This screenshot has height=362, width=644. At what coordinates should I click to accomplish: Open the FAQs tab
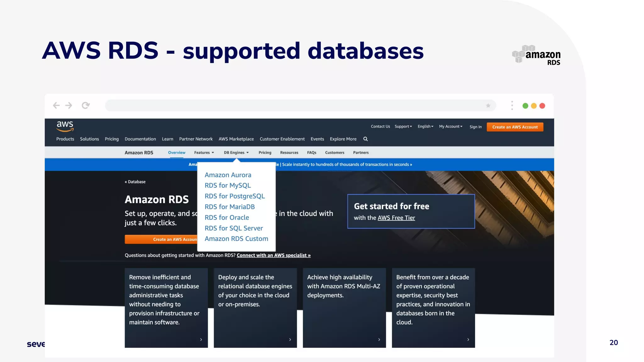pos(312,153)
